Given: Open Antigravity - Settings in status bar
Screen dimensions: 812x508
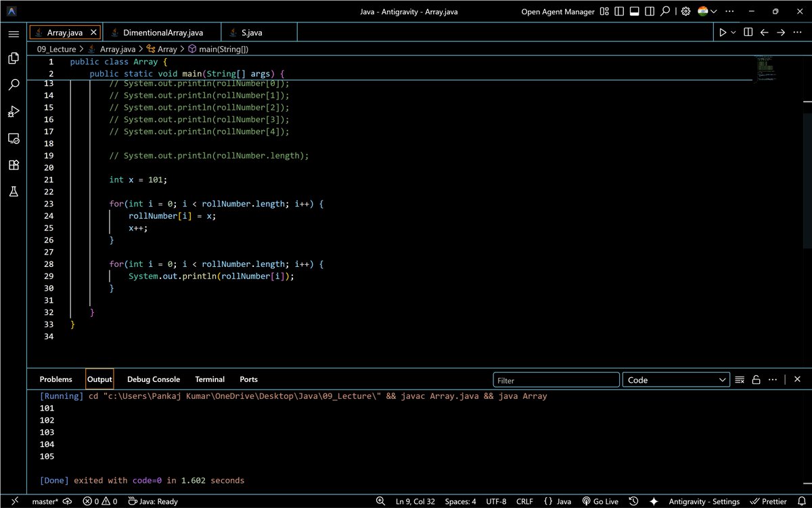Looking at the screenshot, I should 704,501.
